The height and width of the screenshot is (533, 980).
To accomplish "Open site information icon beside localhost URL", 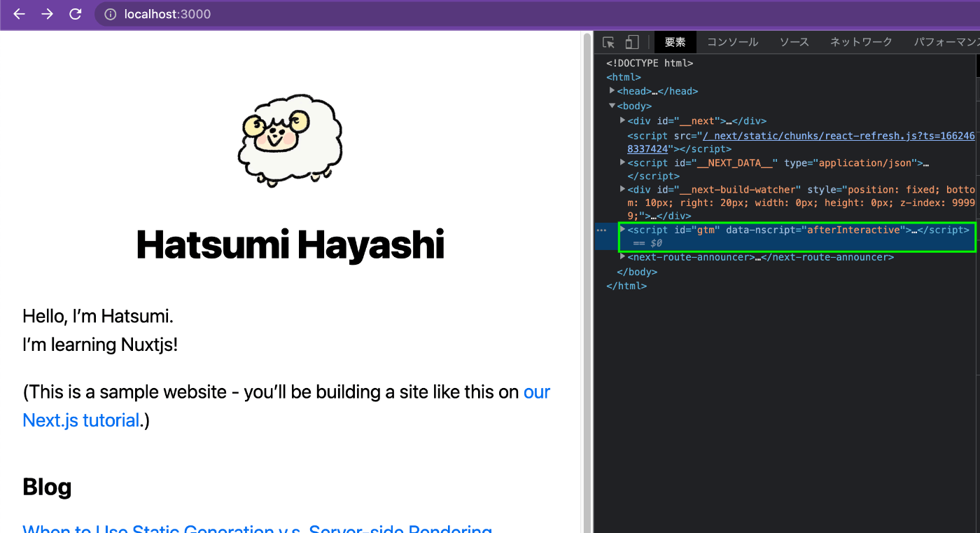I will tap(110, 14).
